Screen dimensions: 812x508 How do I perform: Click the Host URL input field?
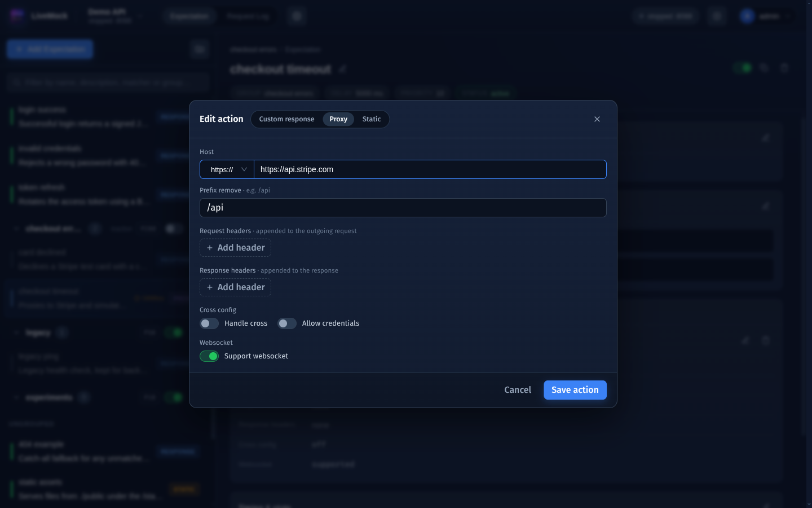(x=430, y=169)
